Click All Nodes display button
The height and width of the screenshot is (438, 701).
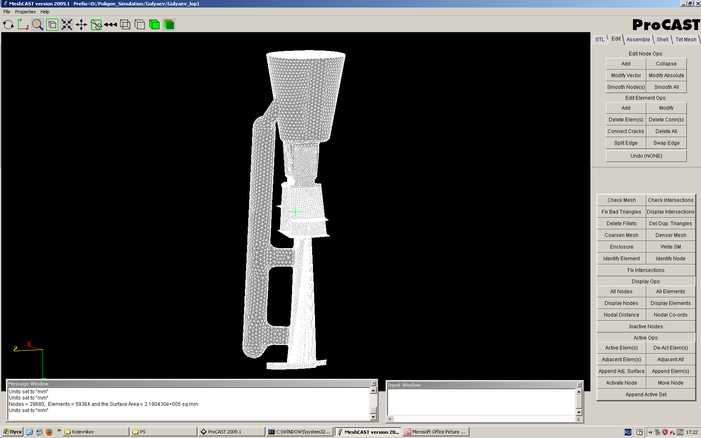[621, 291]
